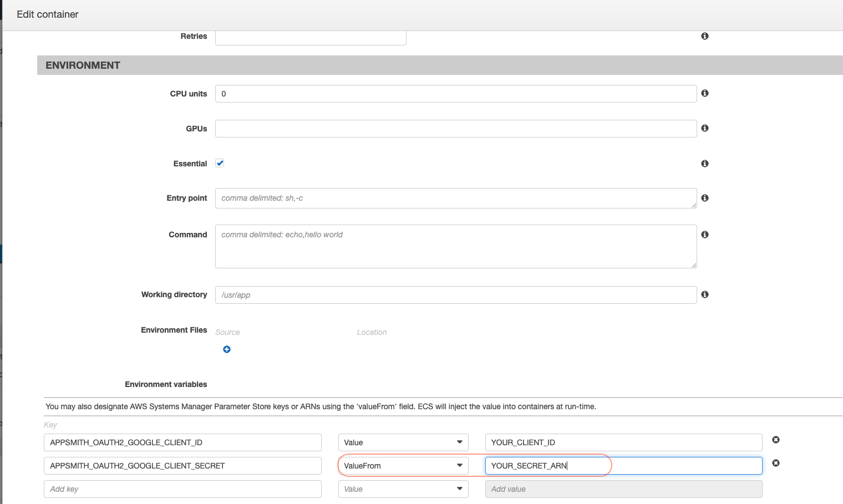843x504 pixels.
Task: Remove the APPSMITH_OAUTH2_GOOGLE_CLIENT_ID variable
Action: [x=775, y=439]
